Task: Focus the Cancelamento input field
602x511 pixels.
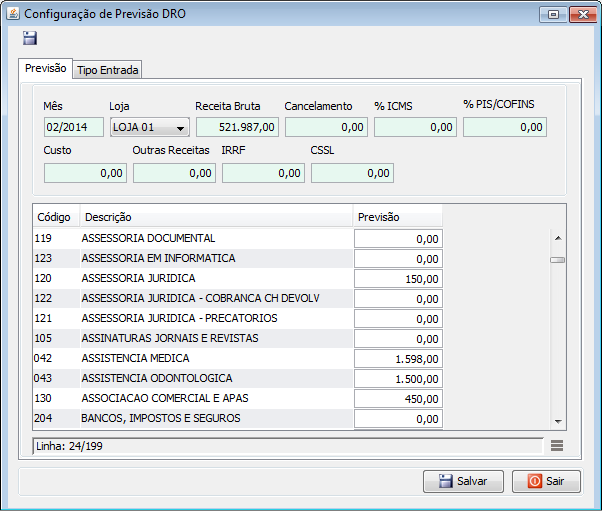Action: (326, 127)
